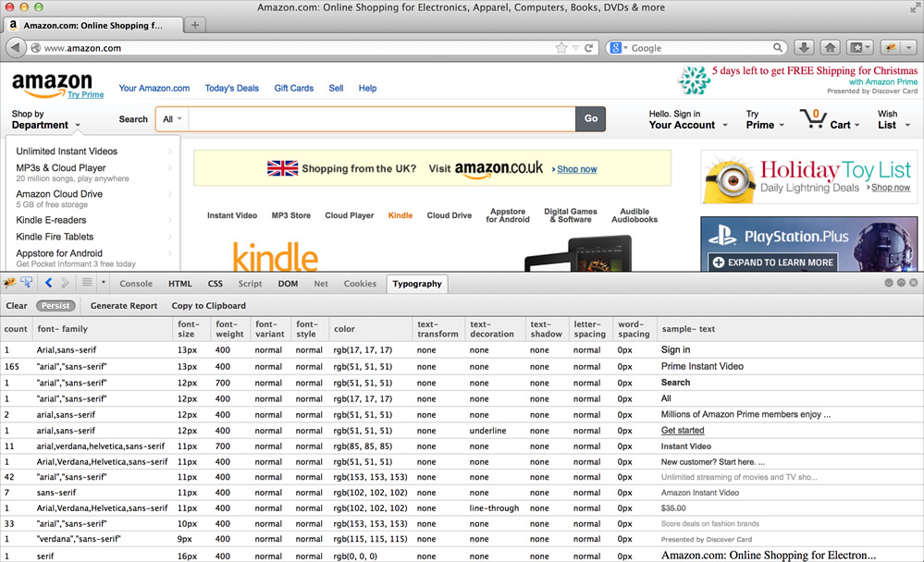Click the Amazon logo
The image size is (924, 562).
tap(52, 84)
